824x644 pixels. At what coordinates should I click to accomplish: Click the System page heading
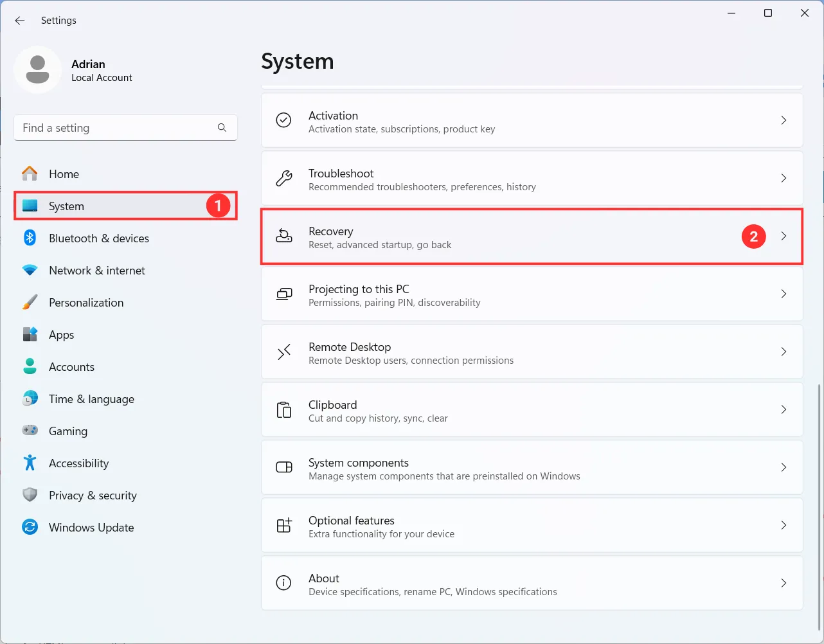pyautogui.click(x=298, y=62)
